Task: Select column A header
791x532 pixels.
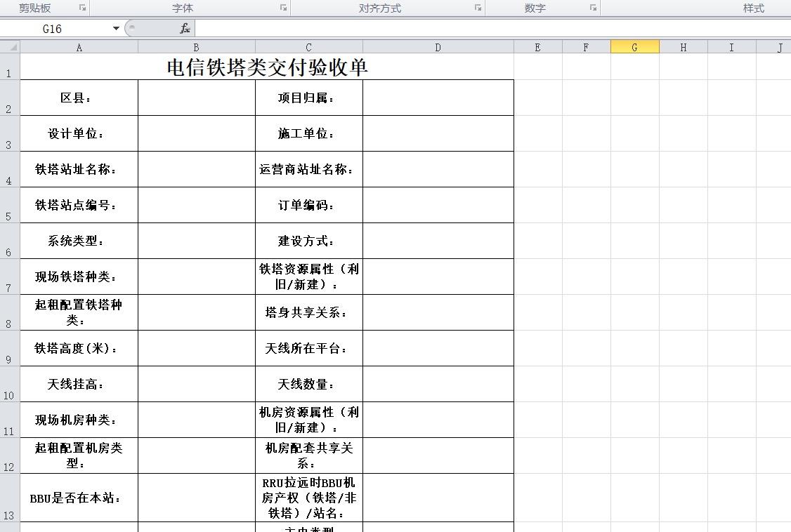Action: tap(79, 47)
